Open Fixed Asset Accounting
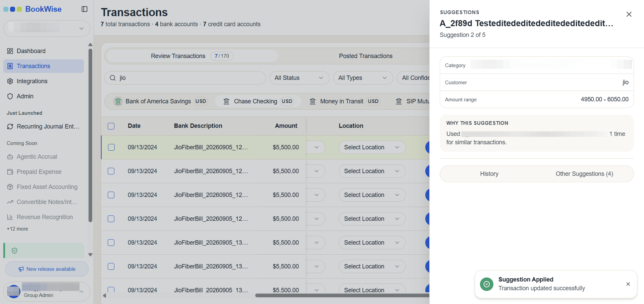 [44, 187]
